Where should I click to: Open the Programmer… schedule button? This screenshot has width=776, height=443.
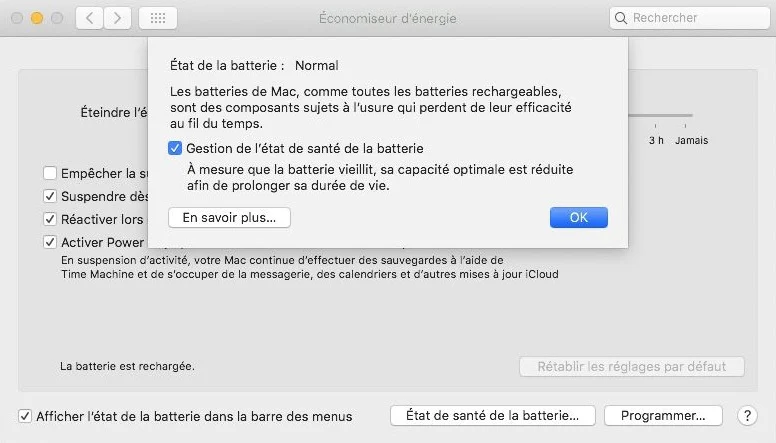point(663,416)
